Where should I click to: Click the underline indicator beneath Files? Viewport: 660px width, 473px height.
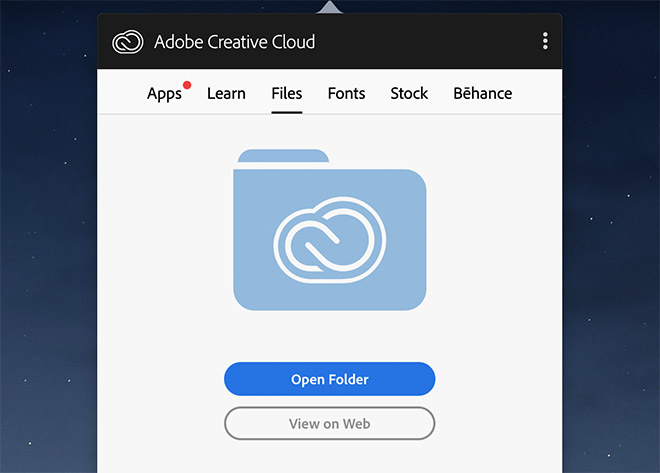pyautogui.click(x=287, y=112)
